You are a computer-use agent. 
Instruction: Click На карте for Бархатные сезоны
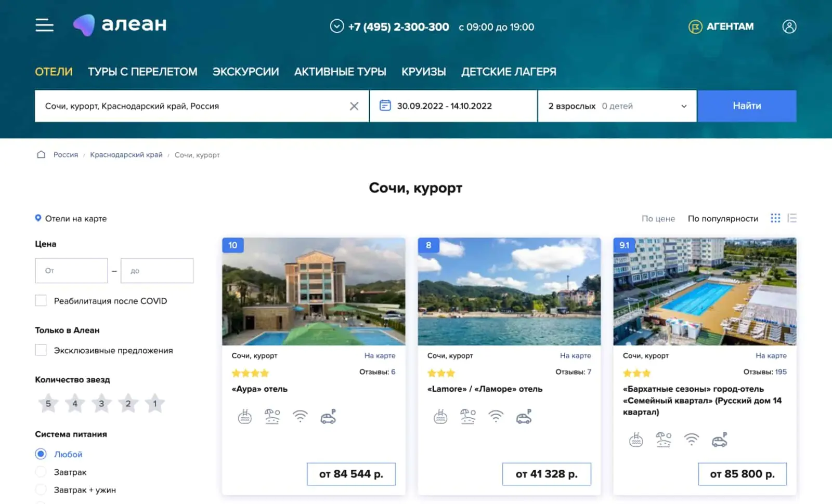coord(771,355)
